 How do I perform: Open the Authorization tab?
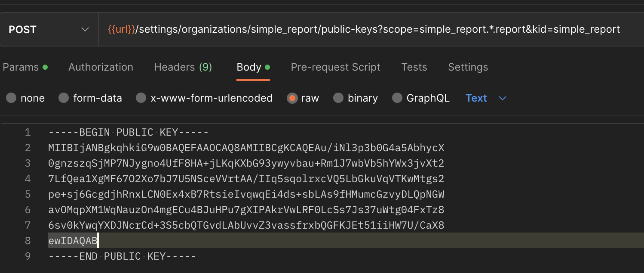pyautogui.click(x=101, y=67)
